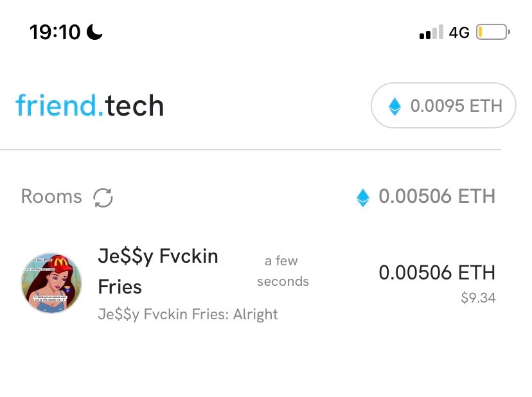Tap the 0.0095 ETH wallet balance pill
The image size is (532, 397).
(x=443, y=105)
